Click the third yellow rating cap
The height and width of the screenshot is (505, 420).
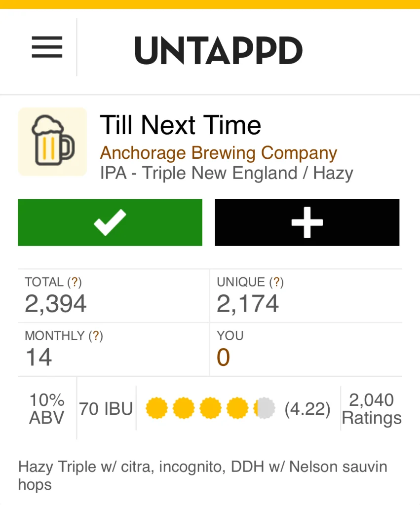tap(210, 409)
